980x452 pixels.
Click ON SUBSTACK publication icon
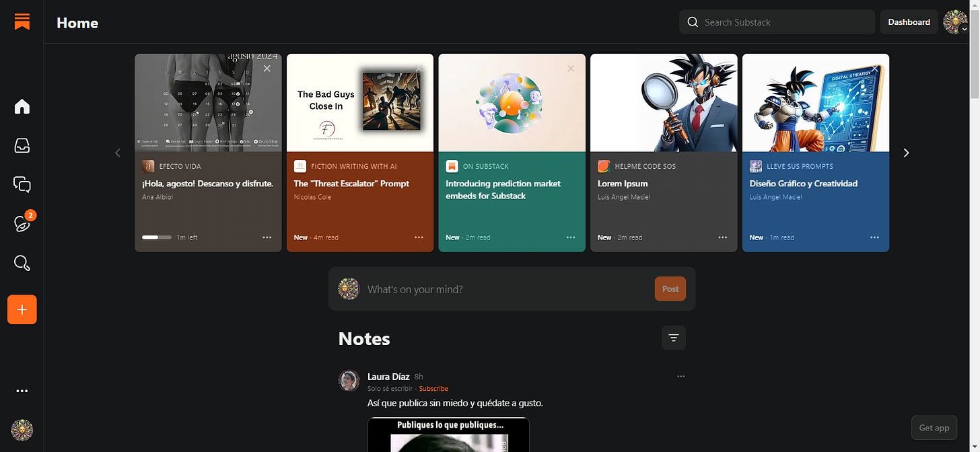click(452, 166)
